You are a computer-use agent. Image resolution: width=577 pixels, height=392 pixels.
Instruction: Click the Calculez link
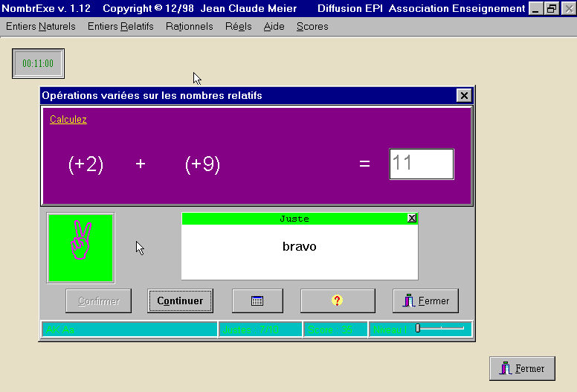(68, 119)
